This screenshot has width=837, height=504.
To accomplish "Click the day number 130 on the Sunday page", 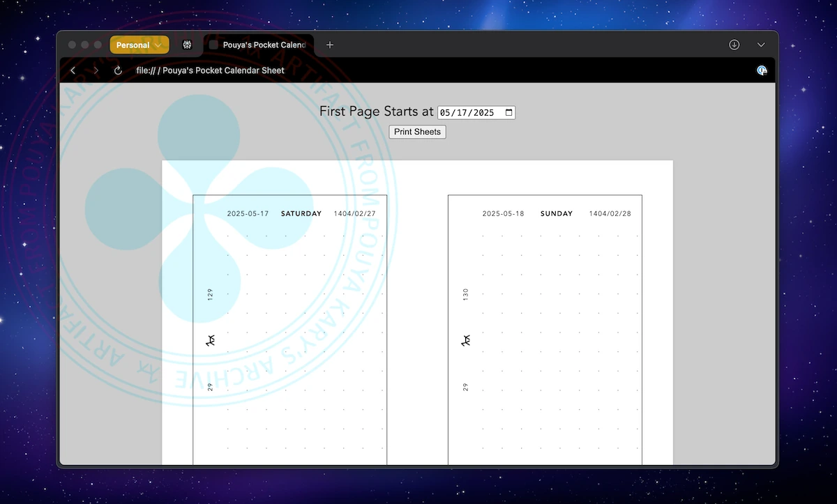I will click(x=465, y=294).
